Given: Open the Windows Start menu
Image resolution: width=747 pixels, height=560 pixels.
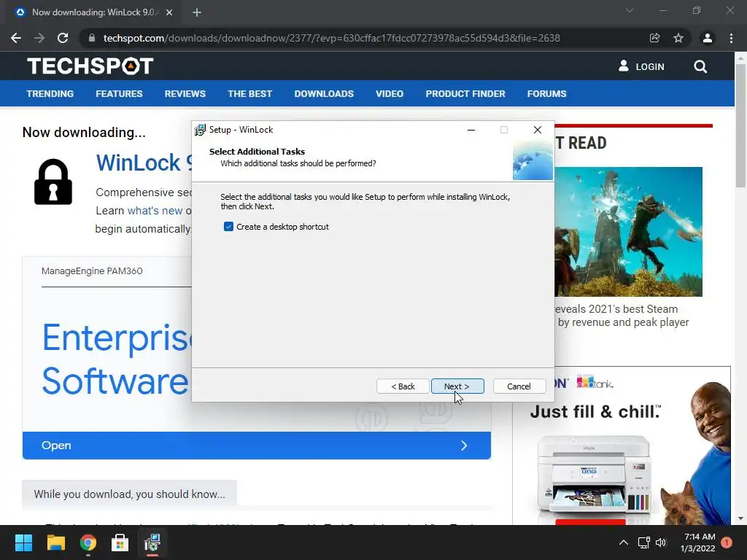Looking at the screenshot, I should point(23,542).
